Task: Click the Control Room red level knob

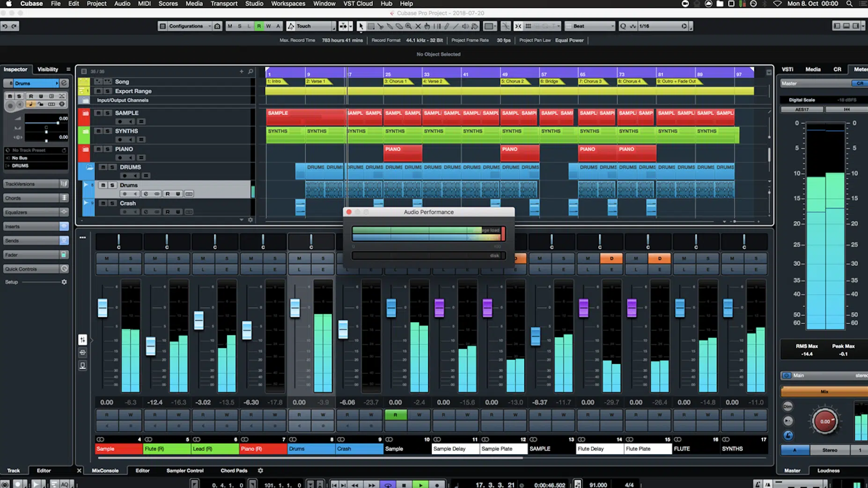Action: coord(824,421)
